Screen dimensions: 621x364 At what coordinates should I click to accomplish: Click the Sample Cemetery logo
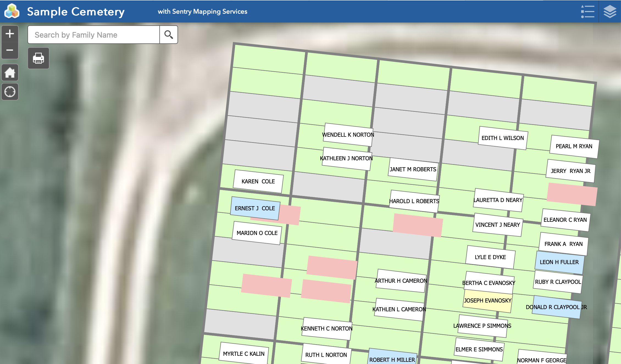pyautogui.click(x=12, y=11)
